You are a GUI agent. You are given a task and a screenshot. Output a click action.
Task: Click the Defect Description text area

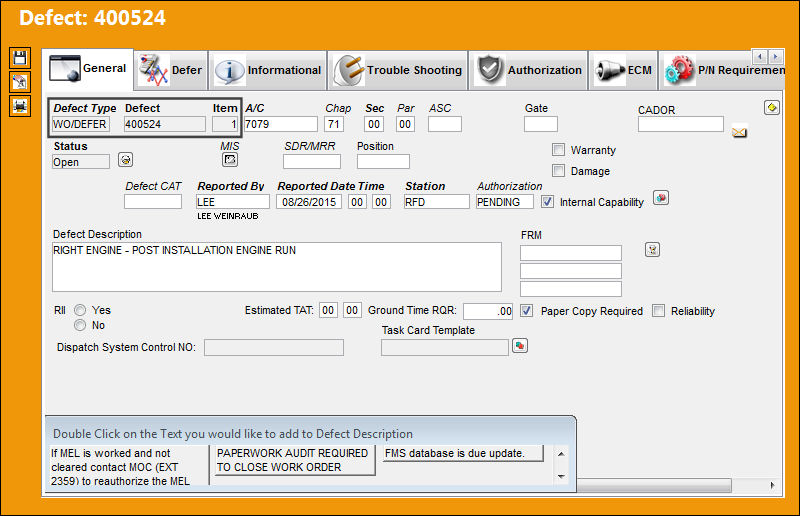[277, 267]
